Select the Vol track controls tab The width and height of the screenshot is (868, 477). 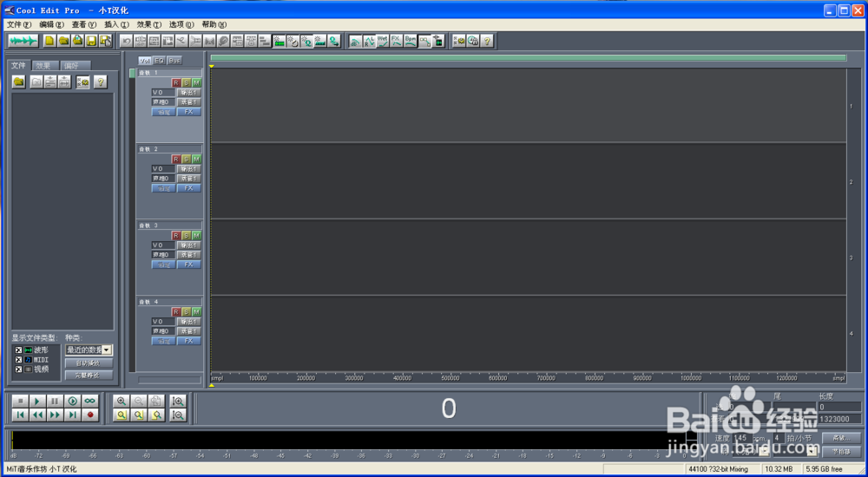tap(144, 61)
